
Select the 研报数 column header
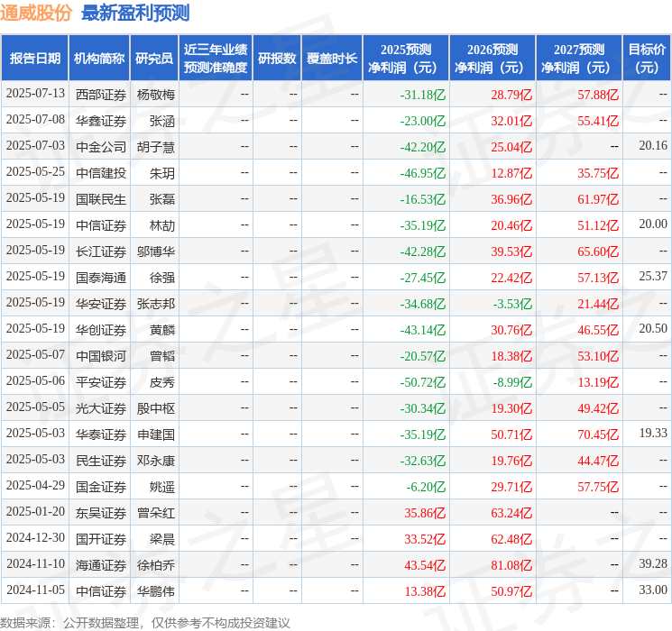tap(277, 59)
